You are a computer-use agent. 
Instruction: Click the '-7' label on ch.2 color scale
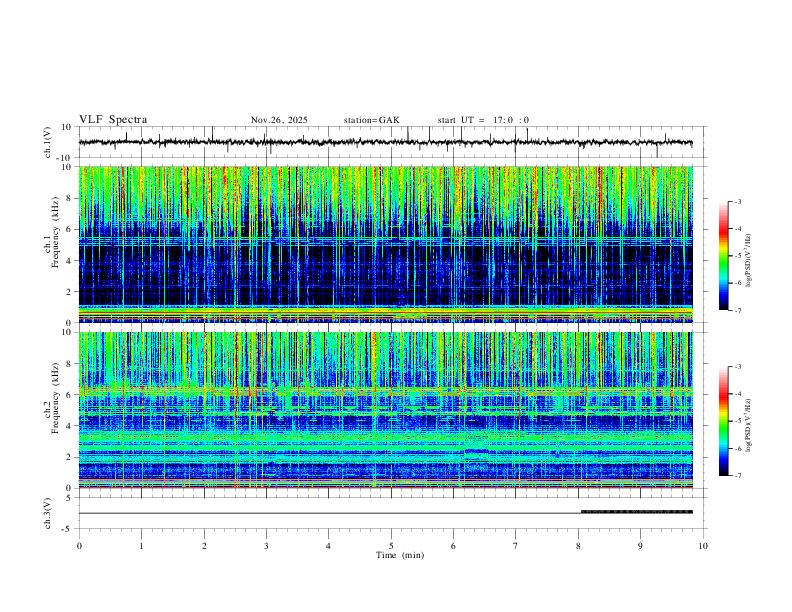pyautogui.click(x=738, y=476)
